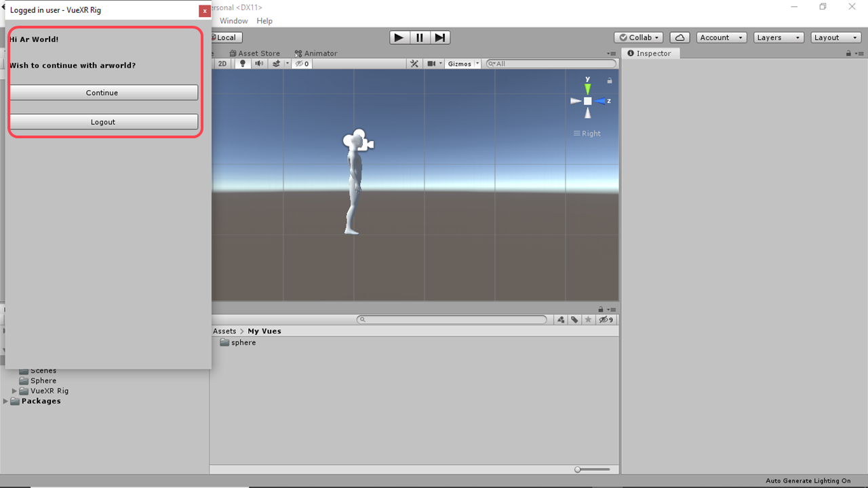868x488 pixels.
Task: Toggle the Inspector panel lock
Action: point(848,54)
